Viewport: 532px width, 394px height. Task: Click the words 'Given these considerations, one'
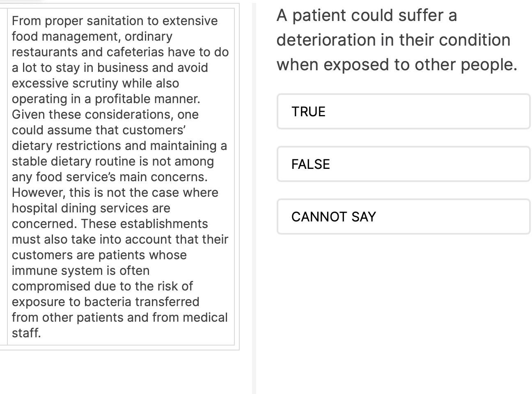click(x=105, y=114)
